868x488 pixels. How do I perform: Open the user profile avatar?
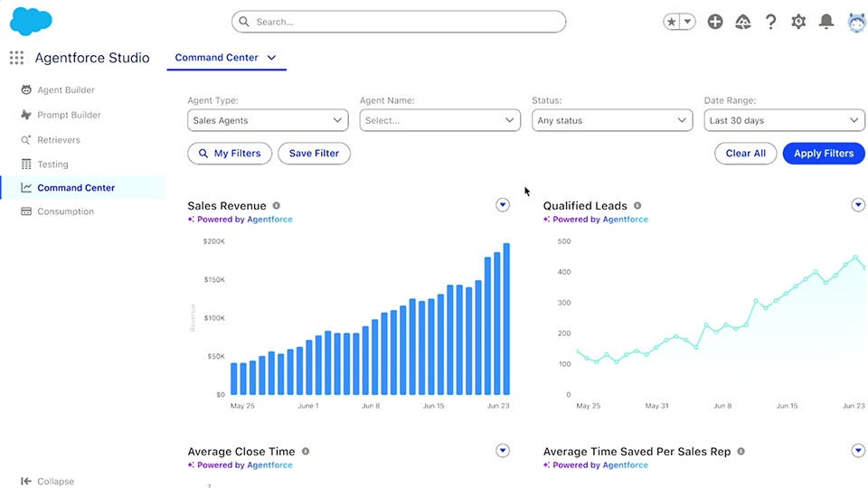(857, 22)
